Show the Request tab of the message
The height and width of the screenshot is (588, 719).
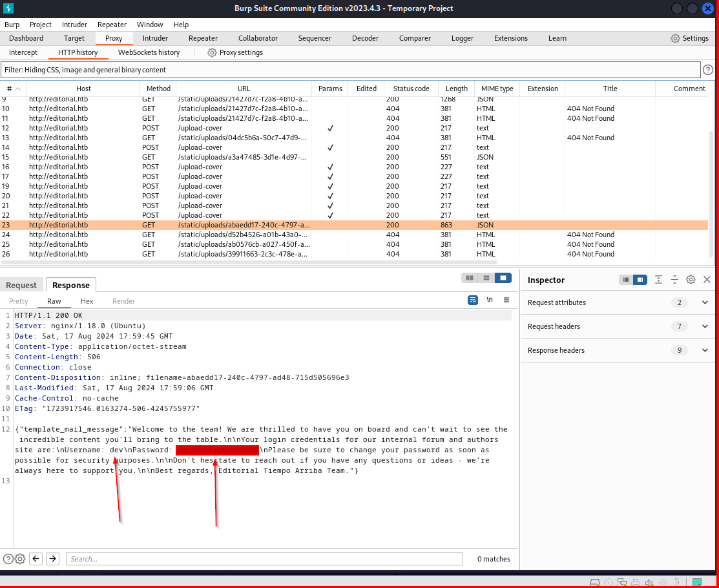click(21, 285)
